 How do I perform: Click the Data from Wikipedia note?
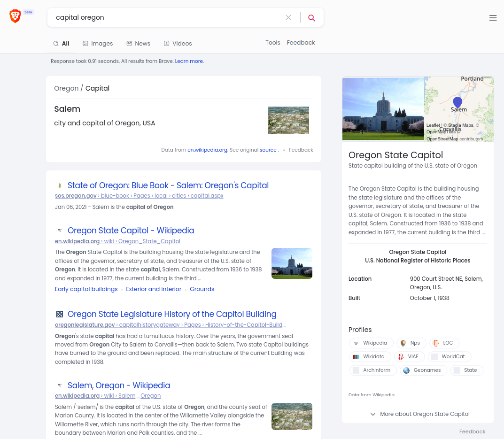click(x=371, y=395)
